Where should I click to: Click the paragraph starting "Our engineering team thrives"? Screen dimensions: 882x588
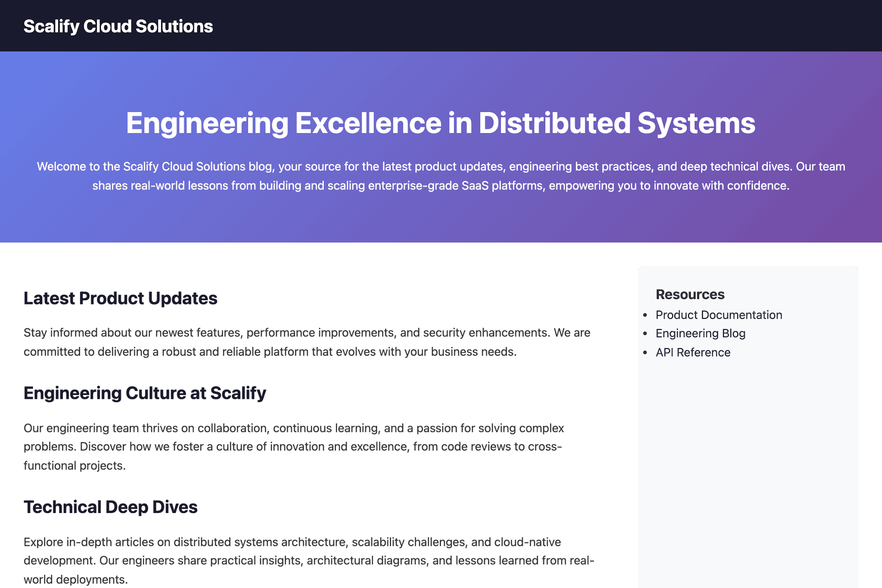(294, 447)
